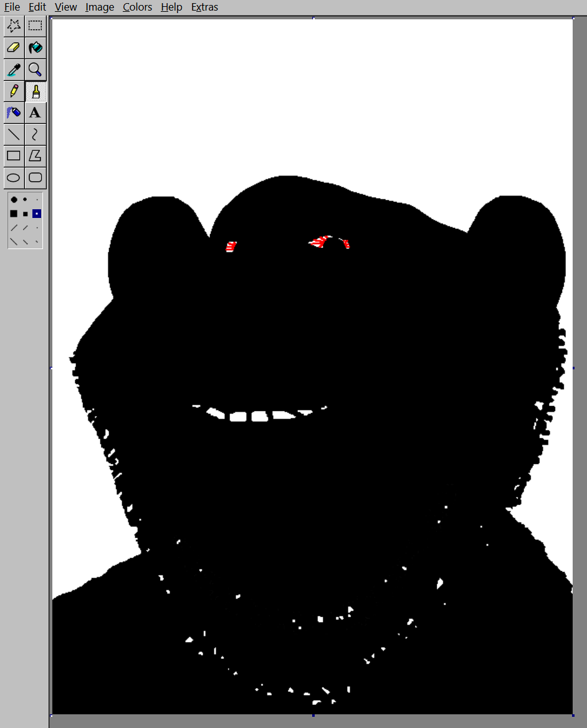587x728 pixels.
Task: Select the largest round brush shape
Action: tap(14, 200)
